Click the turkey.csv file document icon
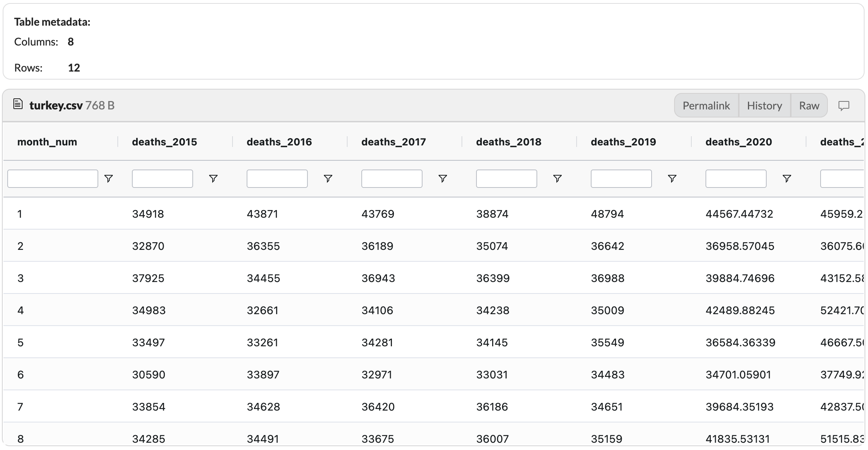Viewport: 868px width, 450px height. [18, 104]
